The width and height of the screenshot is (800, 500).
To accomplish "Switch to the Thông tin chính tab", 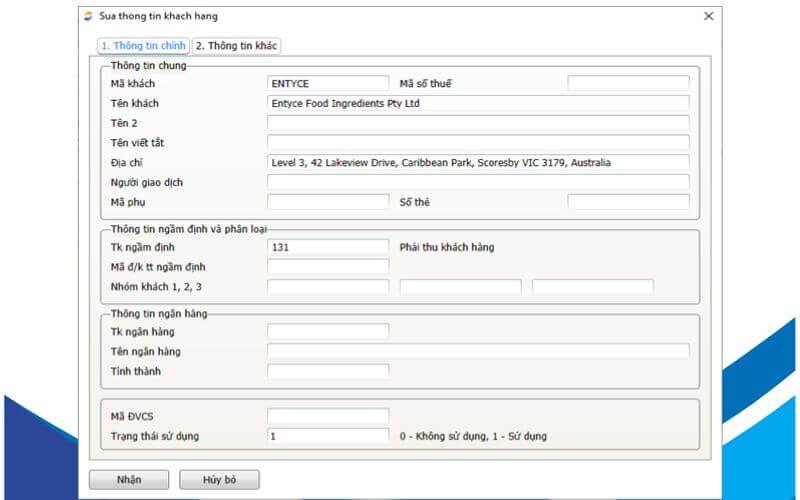I will point(142,46).
